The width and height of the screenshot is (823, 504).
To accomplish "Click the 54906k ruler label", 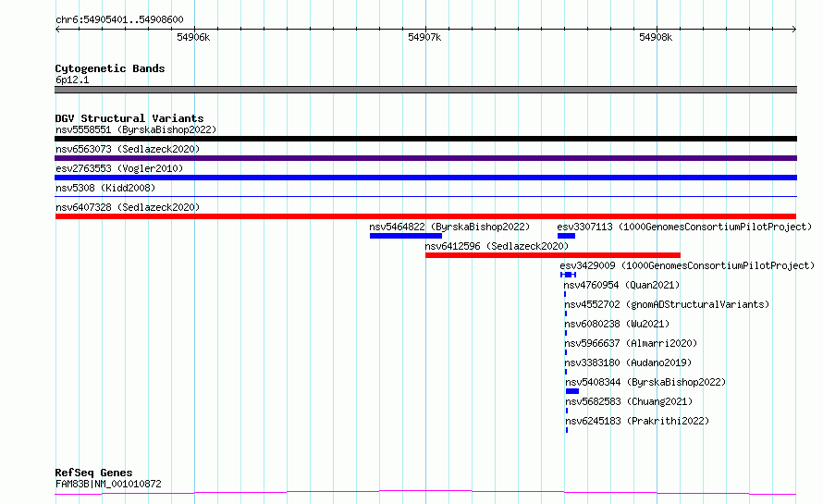I will point(193,37).
